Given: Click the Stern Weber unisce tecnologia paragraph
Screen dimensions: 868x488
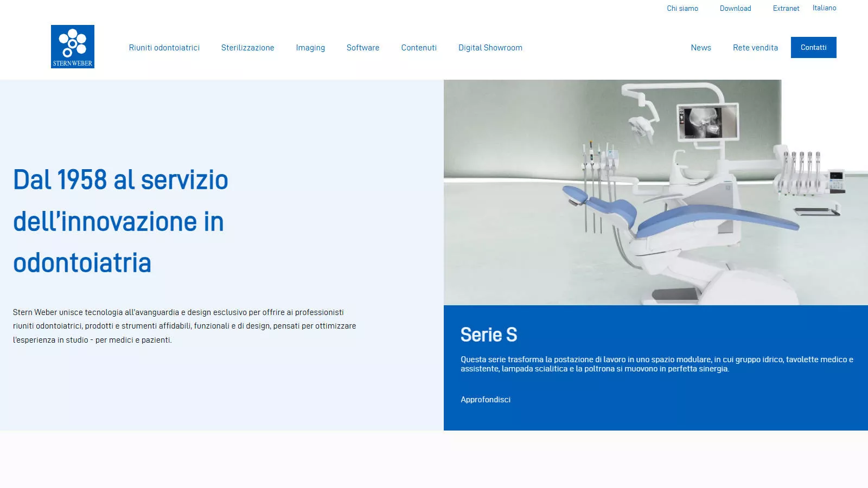Looking at the screenshot, I should point(184,326).
